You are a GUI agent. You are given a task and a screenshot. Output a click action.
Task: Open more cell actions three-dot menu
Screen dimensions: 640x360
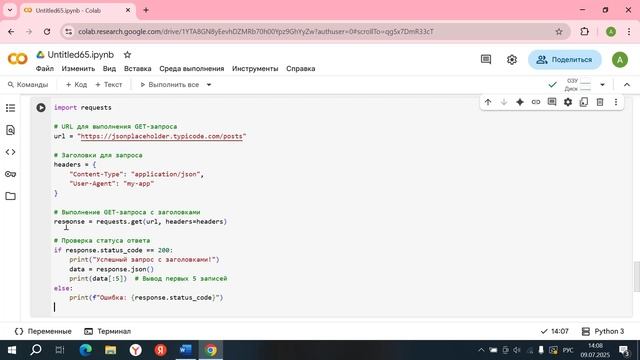click(616, 102)
